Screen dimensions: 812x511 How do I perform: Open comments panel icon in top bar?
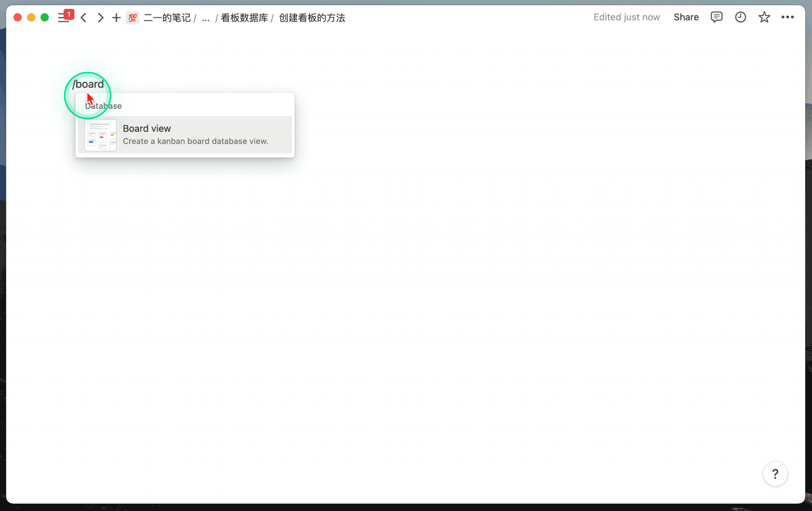click(x=717, y=17)
